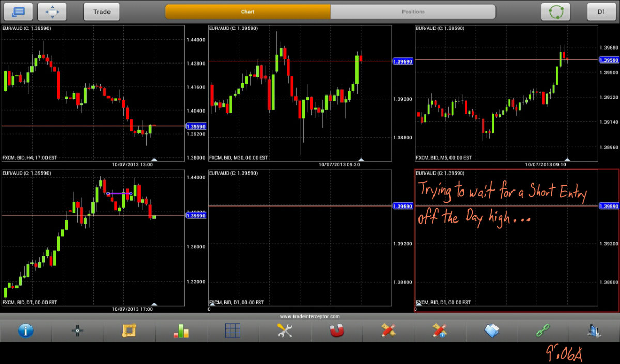
Task: Click 1.39590 price tag on M30 chart
Action: coord(403,61)
